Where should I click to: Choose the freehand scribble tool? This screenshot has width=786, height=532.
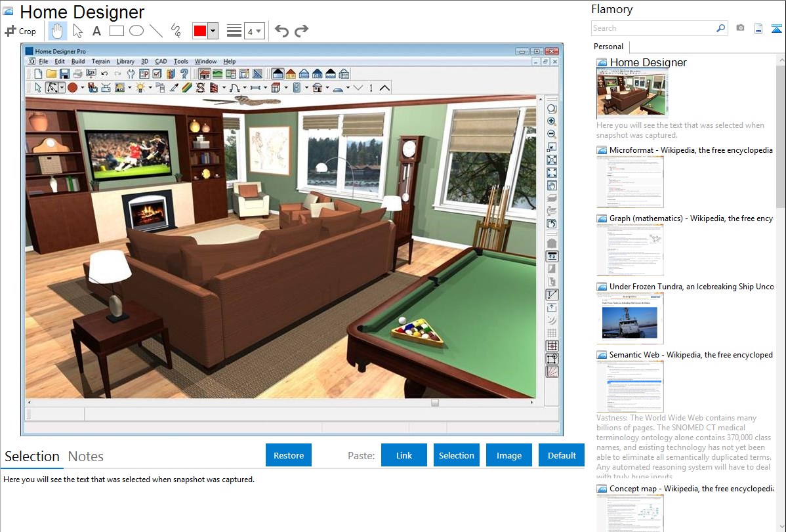176,31
